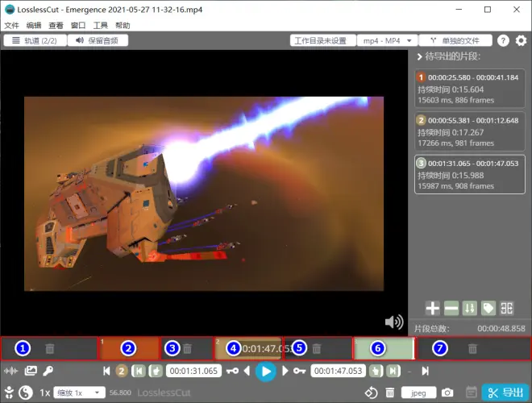Click the rotation preview icon

coord(371,393)
